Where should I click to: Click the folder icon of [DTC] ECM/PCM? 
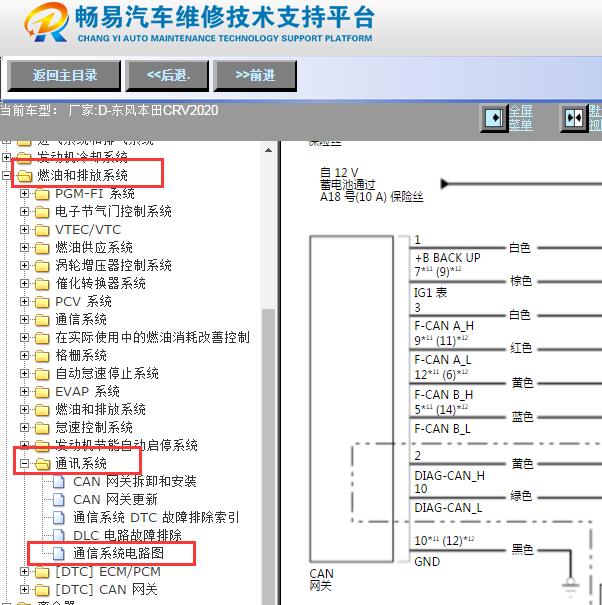pos(42,572)
